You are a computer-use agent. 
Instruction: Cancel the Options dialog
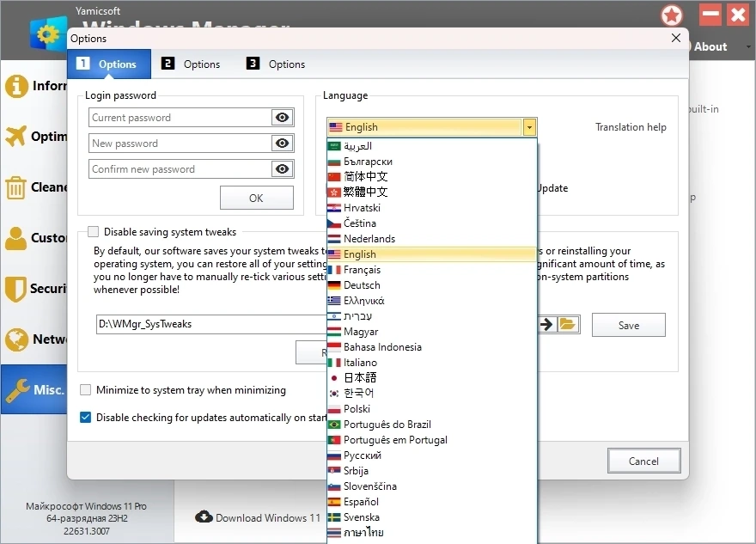[643, 461]
